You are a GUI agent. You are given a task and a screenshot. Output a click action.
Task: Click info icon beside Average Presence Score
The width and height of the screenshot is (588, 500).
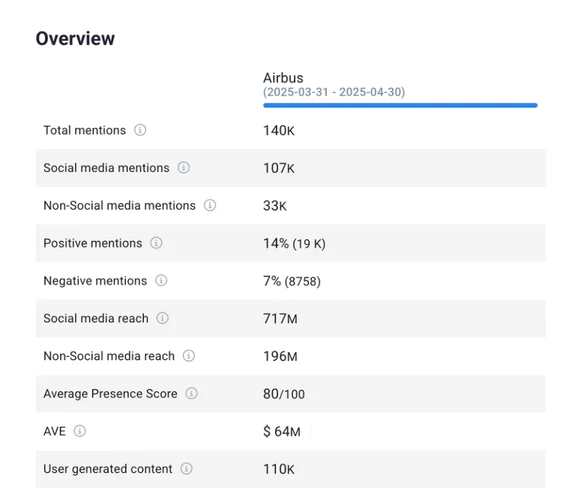[192, 393]
